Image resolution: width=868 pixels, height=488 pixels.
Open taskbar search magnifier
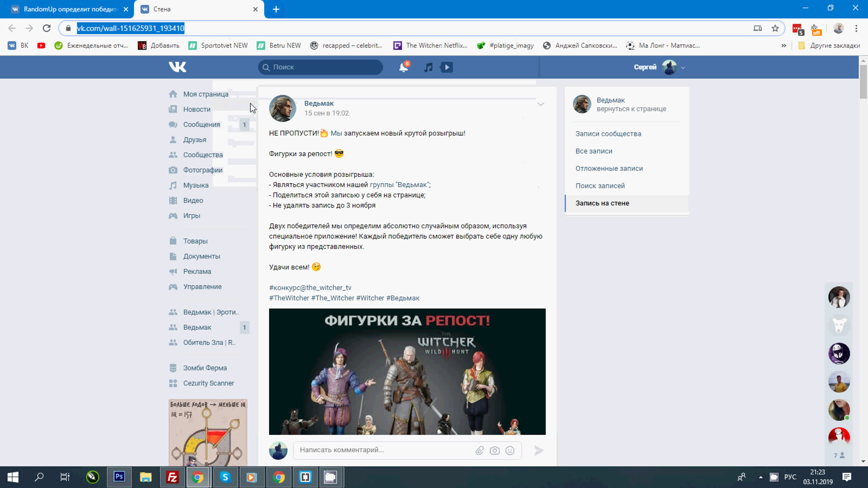point(39,477)
